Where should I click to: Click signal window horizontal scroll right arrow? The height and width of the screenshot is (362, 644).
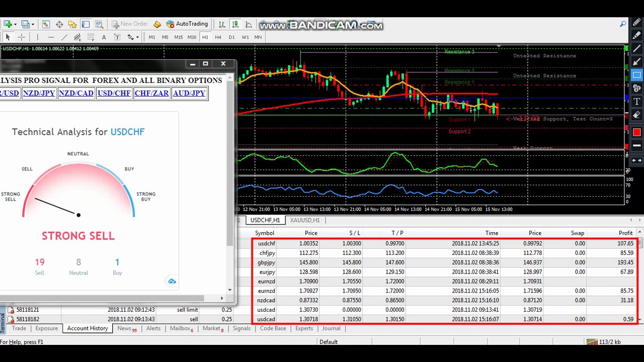click(222, 298)
